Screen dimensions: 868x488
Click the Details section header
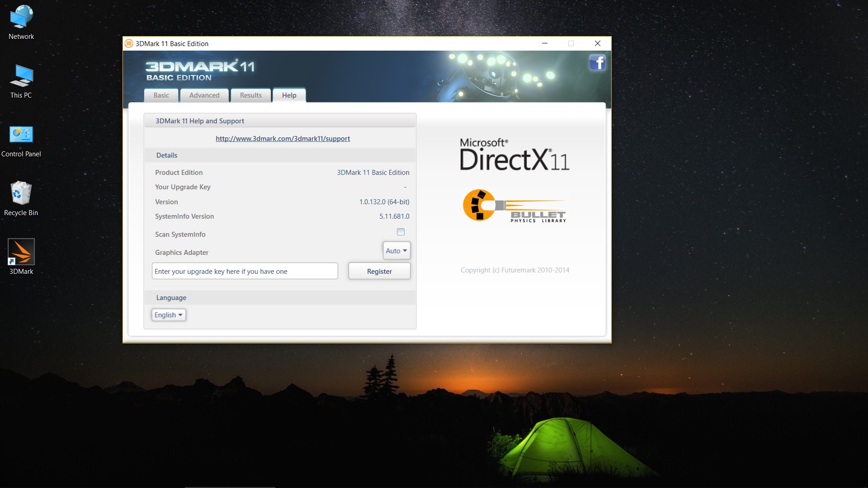(280, 155)
